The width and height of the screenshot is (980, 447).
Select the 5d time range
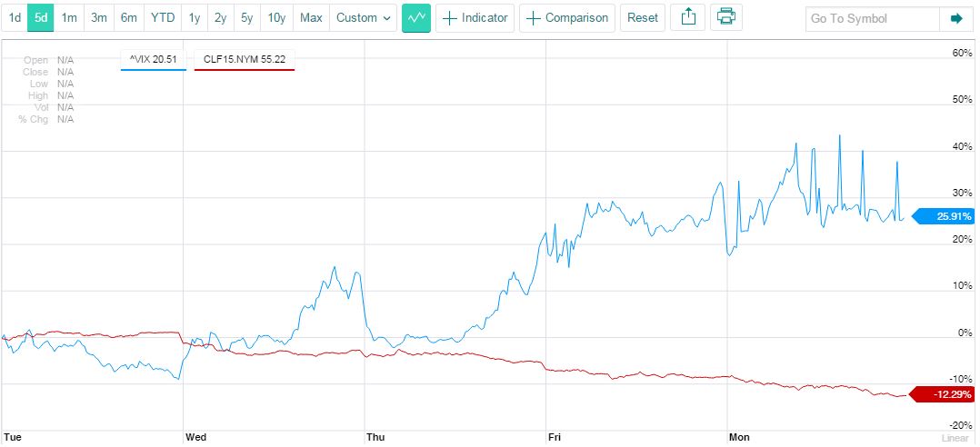click(40, 18)
